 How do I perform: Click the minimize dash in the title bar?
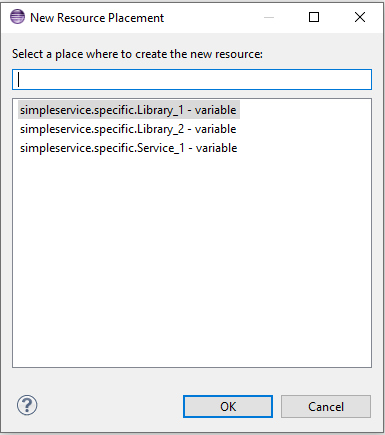click(x=269, y=17)
